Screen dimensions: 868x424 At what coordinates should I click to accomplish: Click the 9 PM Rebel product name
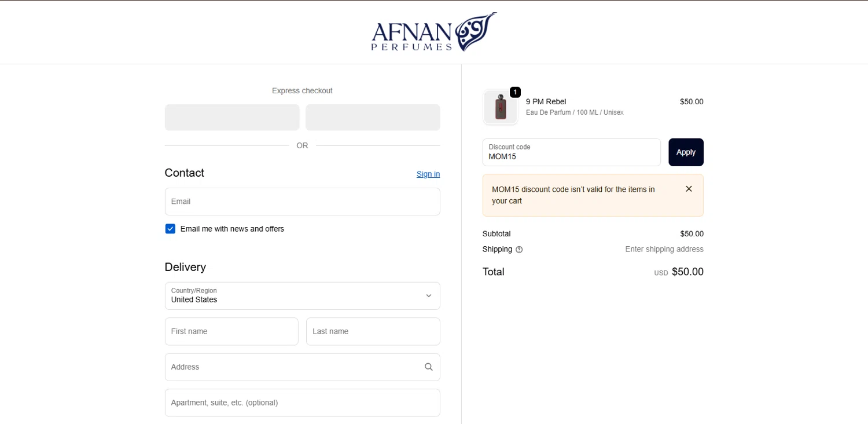point(546,102)
